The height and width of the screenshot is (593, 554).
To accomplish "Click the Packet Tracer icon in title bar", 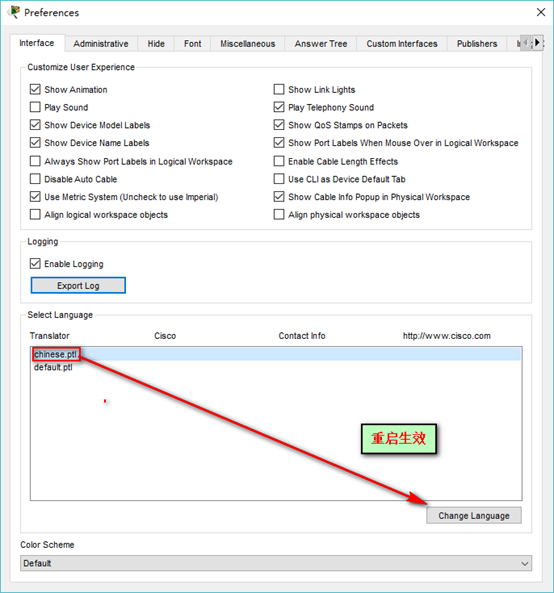I will [14, 12].
